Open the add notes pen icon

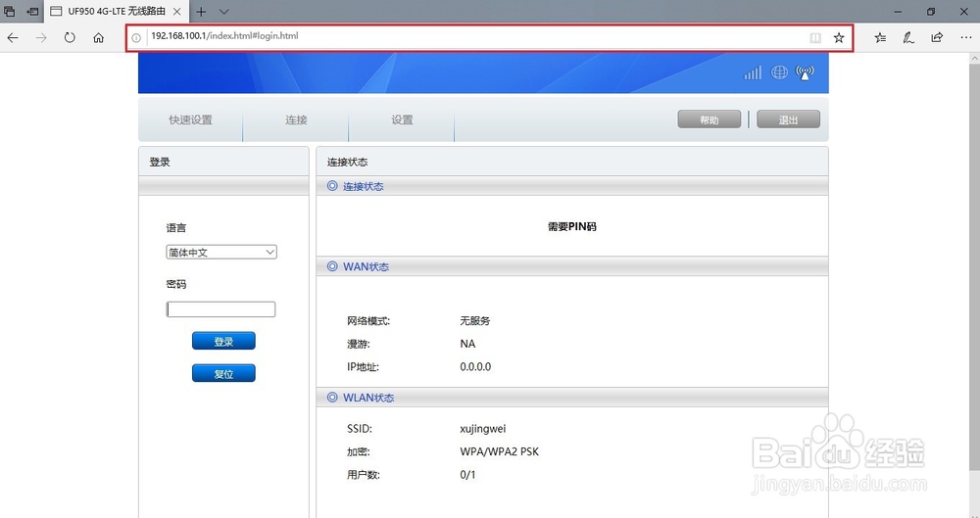(x=908, y=37)
